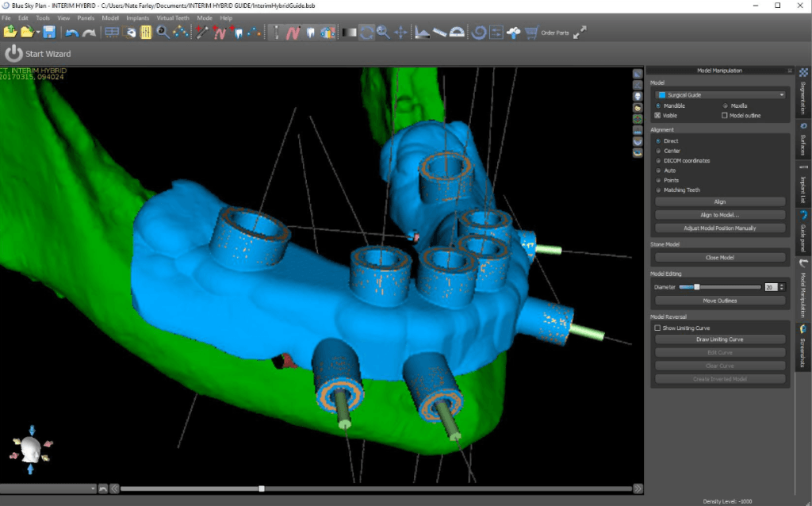The image size is (812, 506).
Task: Open the Surgical Guide model dropdown
Action: coord(720,95)
